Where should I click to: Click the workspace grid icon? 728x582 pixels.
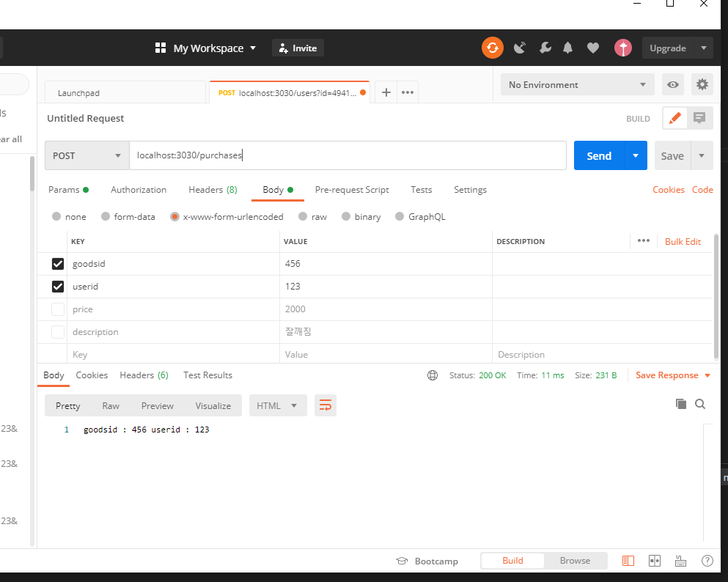point(160,48)
